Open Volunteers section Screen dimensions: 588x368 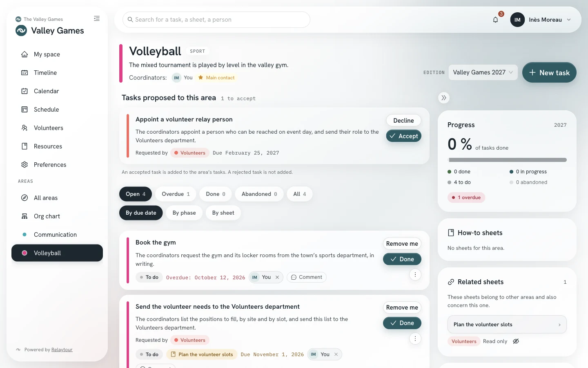57,128
